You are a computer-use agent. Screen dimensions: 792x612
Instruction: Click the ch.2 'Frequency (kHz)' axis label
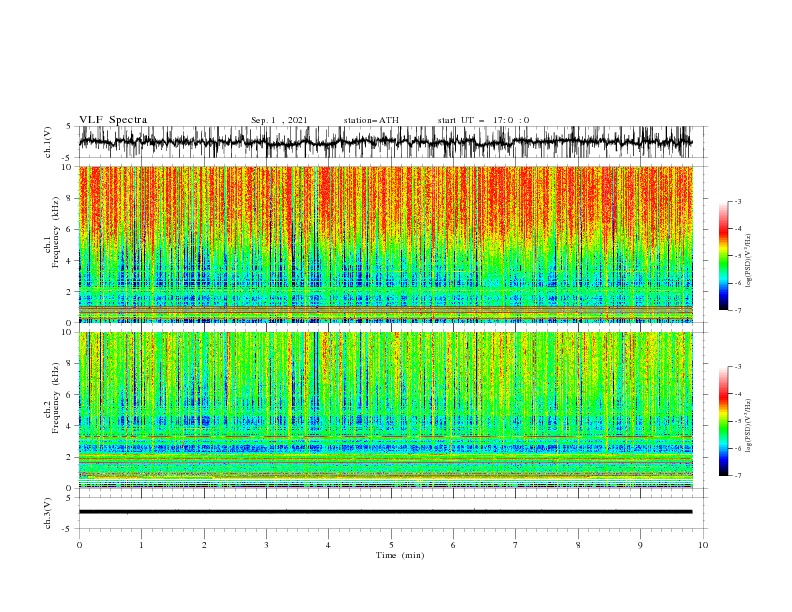click(56, 397)
